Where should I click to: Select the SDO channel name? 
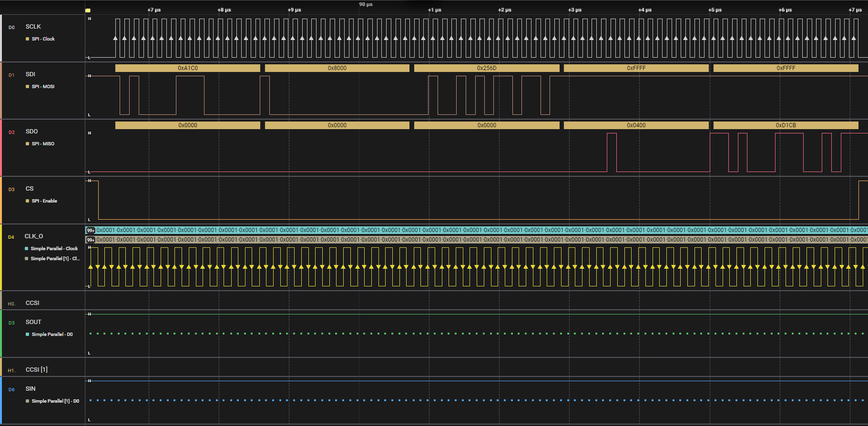coord(31,132)
